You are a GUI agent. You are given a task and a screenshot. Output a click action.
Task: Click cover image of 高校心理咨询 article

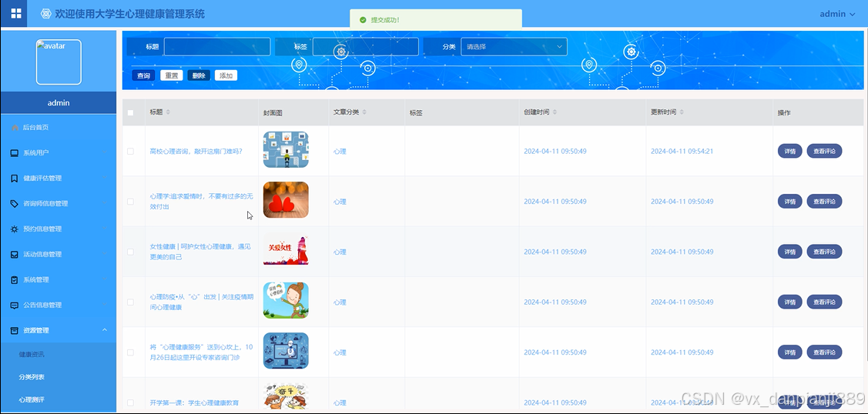tap(286, 149)
